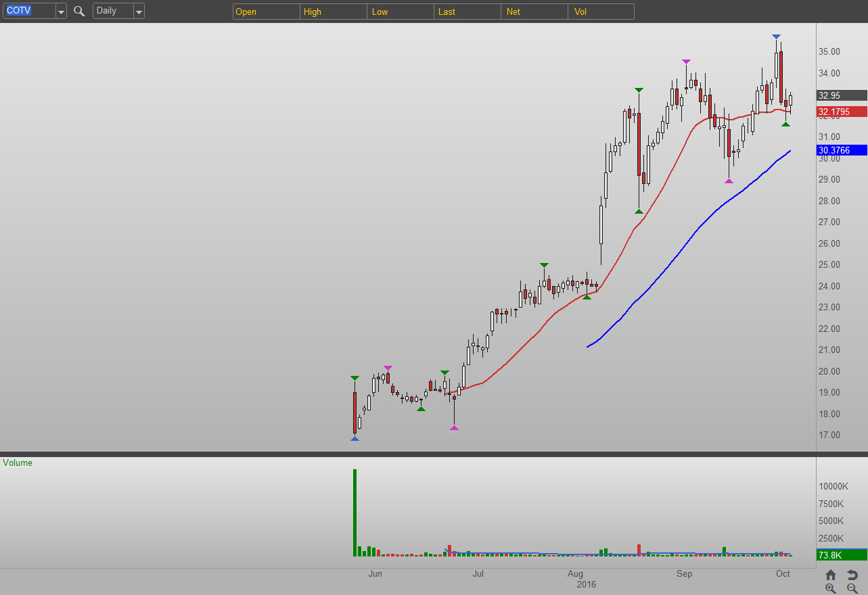The height and width of the screenshot is (595, 868).
Task: Click the tallest green volume bar
Action: [x=355, y=513]
